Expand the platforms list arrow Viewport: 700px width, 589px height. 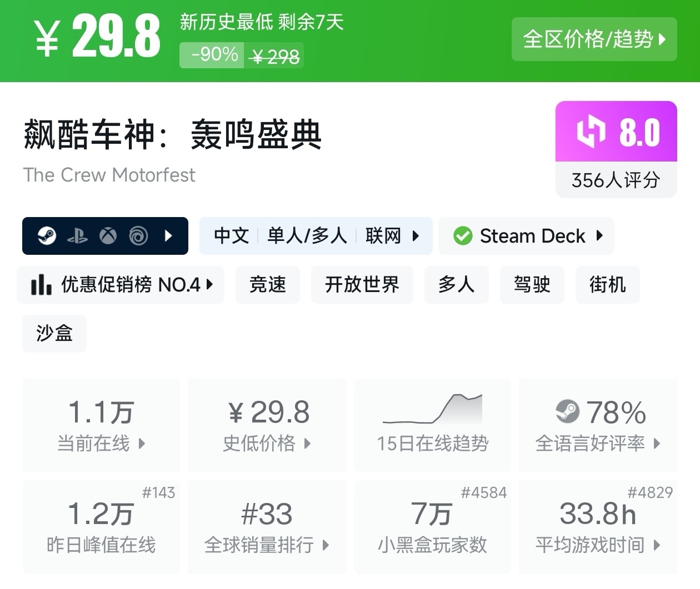[169, 236]
